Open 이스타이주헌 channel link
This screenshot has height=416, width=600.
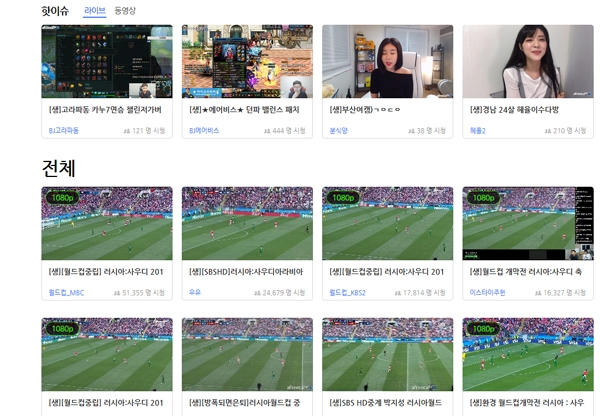coord(488,293)
